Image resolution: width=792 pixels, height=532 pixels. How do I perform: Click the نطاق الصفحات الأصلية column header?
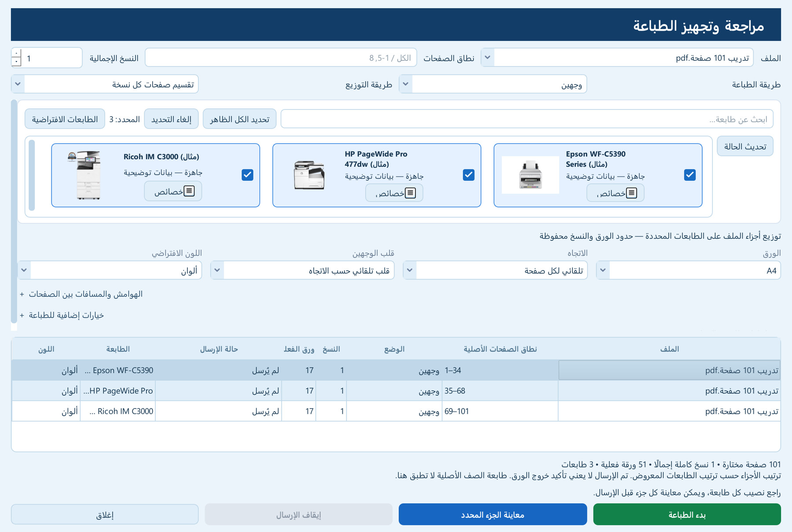(x=500, y=349)
